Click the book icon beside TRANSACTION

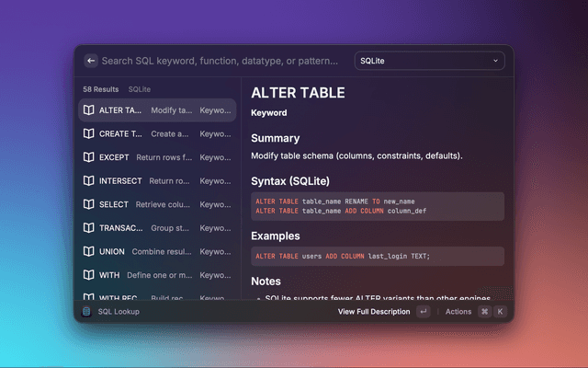(88, 228)
